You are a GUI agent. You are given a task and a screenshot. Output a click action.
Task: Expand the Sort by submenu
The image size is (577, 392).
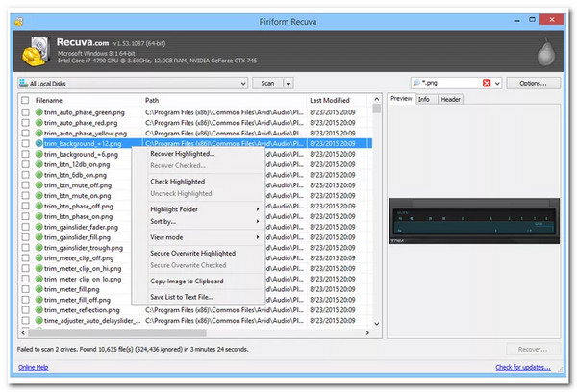click(x=206, y=221)
